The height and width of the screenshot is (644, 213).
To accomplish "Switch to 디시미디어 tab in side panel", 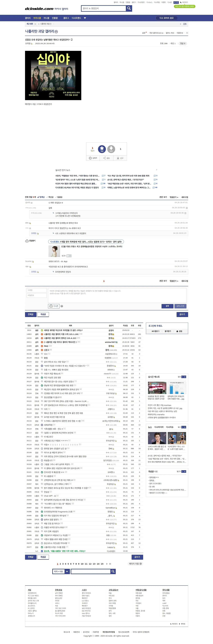I will pos(159,427).
